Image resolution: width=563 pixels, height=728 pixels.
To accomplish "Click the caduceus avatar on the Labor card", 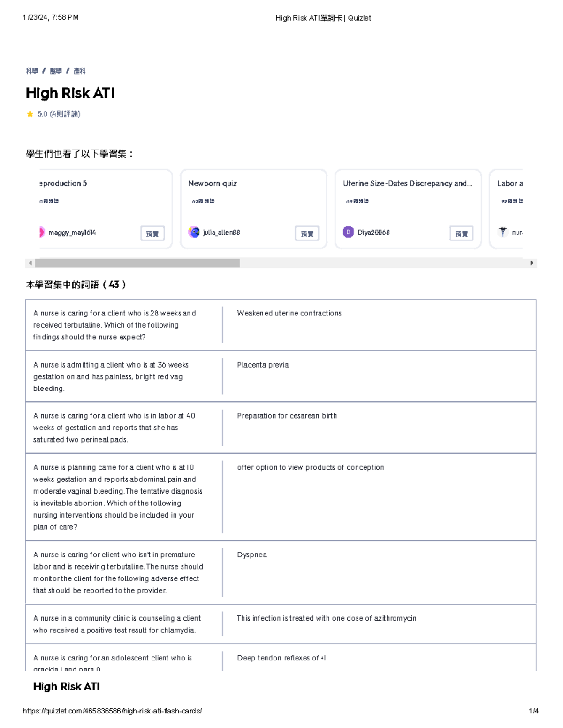I will pyautogui.click(x=503, y=231).
